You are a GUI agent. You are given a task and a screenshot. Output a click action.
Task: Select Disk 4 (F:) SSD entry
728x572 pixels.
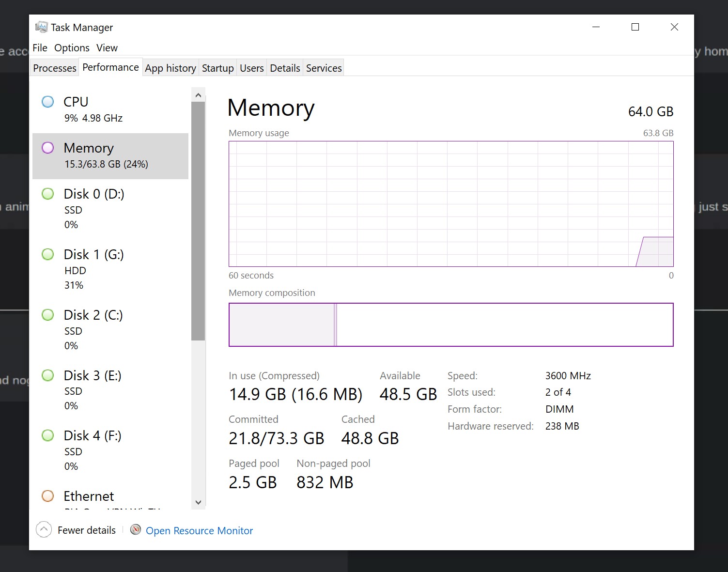click(110, 451)
